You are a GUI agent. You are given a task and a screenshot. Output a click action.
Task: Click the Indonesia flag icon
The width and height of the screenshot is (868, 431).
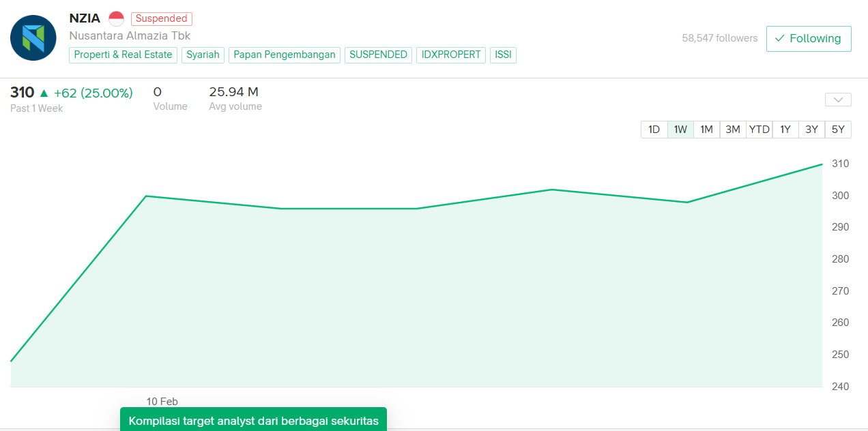point(116,18)
